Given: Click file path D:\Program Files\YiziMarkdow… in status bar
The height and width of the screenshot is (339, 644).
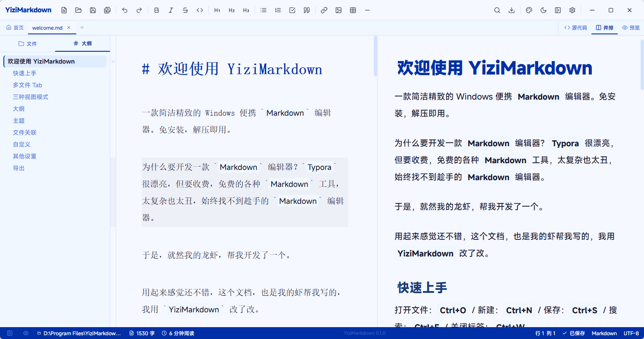Looking at the screenshot, I should coord(79,333).
